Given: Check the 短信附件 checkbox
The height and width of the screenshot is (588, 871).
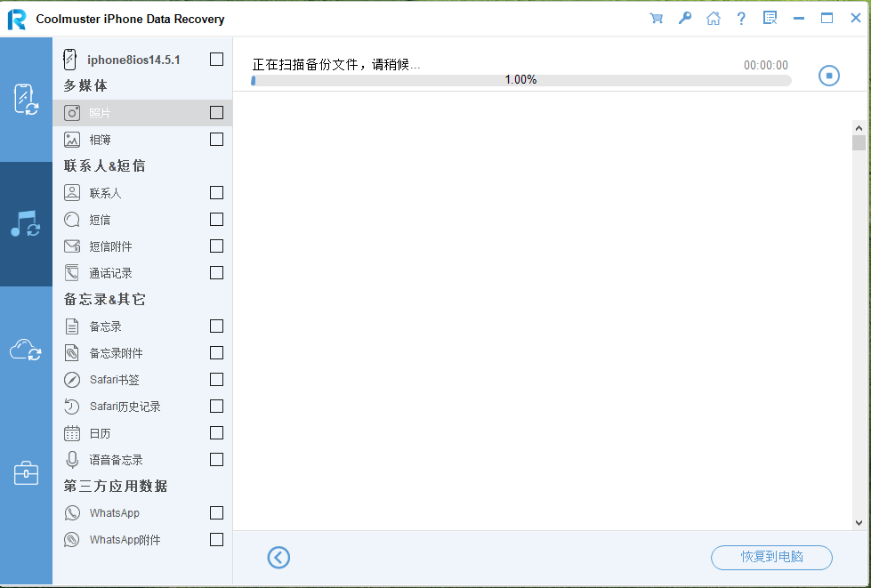Looking at the screenshot, I should click(x=217, y=246).
